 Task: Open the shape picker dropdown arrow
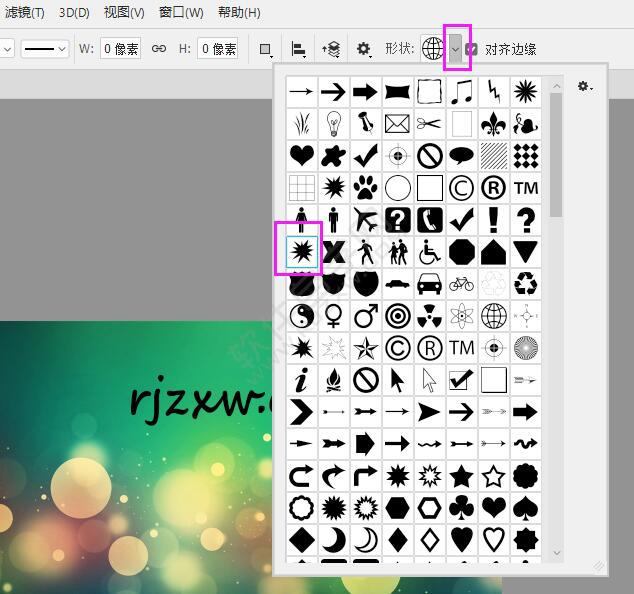pyautogui.click(x=455, y=49)
